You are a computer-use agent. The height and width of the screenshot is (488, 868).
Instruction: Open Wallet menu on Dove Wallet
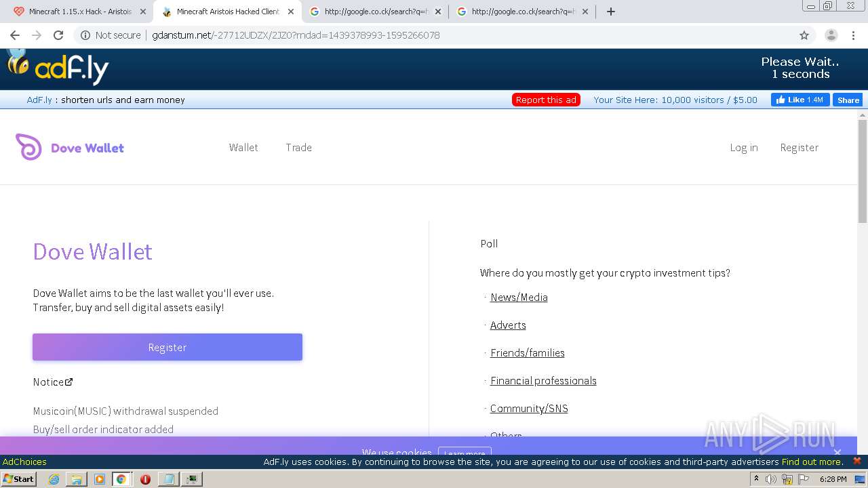243,147
